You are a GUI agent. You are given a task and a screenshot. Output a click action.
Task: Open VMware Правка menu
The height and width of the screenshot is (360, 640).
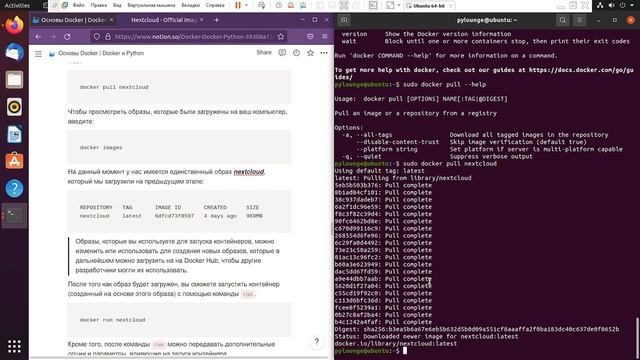point(99,5)
